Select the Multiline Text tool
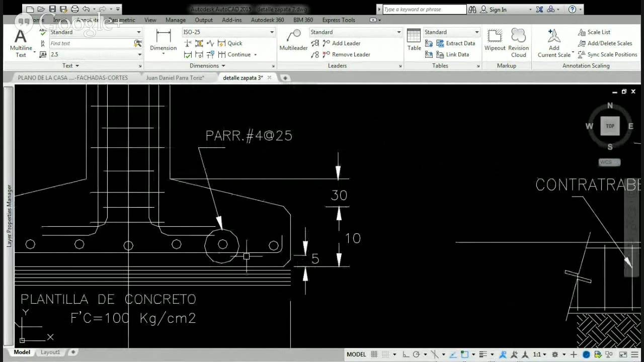The width and height of the screenshot is (644, 362). tap(21, 43)
